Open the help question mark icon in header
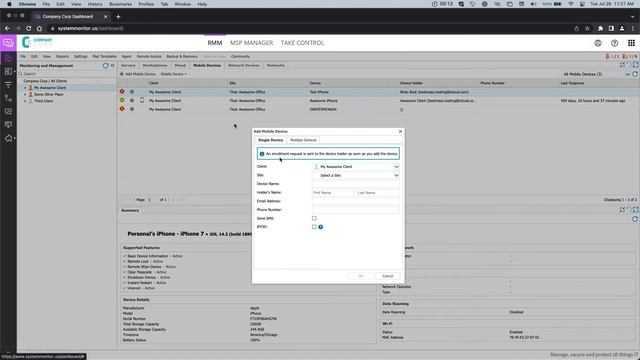The height and width of the screenshot is (360, 640). [x=614, y=43]
